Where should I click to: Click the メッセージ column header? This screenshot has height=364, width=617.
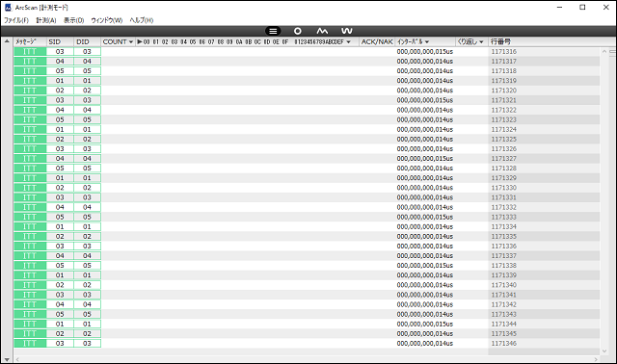30,41
